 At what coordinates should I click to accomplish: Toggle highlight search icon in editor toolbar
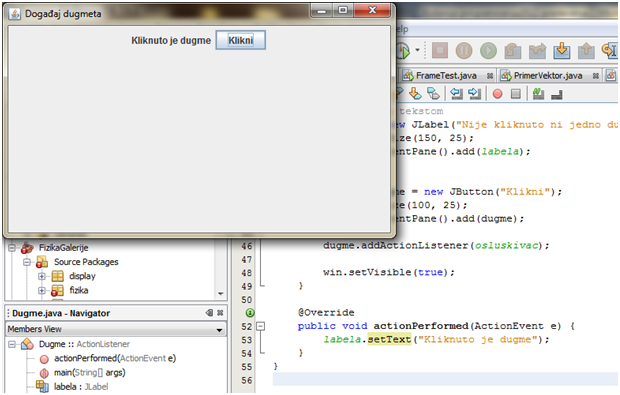433,94
